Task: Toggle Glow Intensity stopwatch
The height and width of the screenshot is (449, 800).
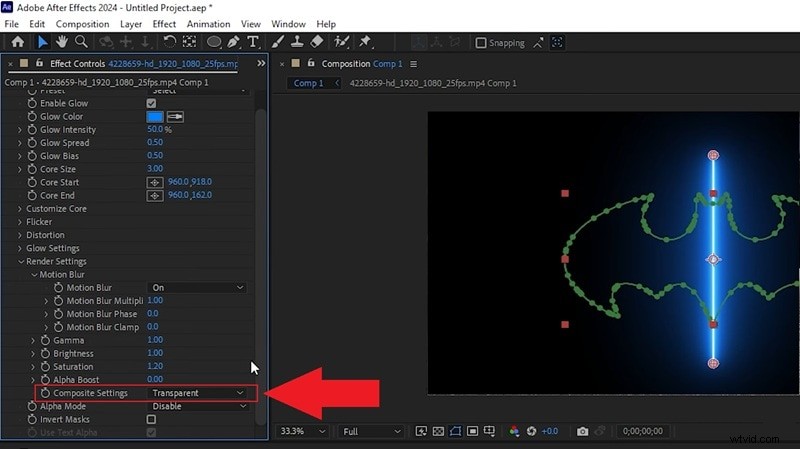Action: click(32, 130)
